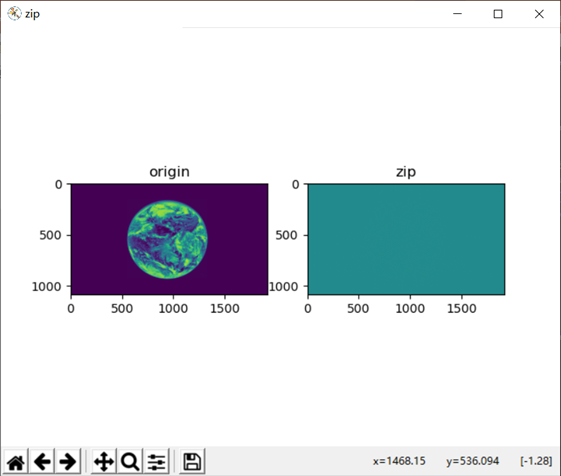Close the zip figure window

539,14
